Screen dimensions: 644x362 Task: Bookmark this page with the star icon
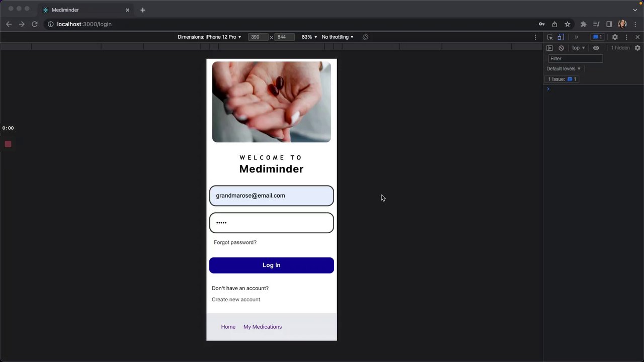pyautogui.click(x=568, y=24)
